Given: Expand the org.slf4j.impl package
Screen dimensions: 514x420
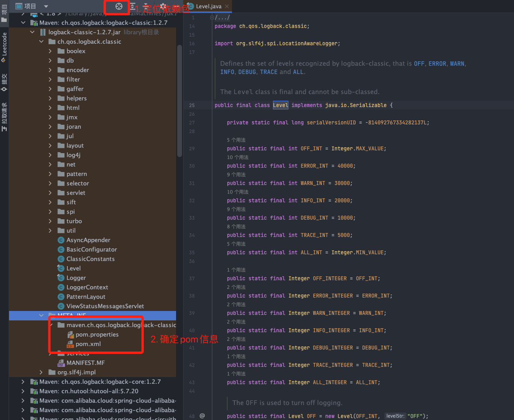Looking at the screenshot, I should pyautogui.click(x=41, y=372).
